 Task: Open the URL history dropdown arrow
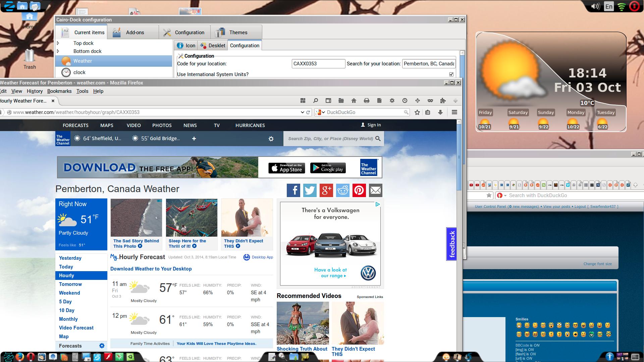(302, 112)
